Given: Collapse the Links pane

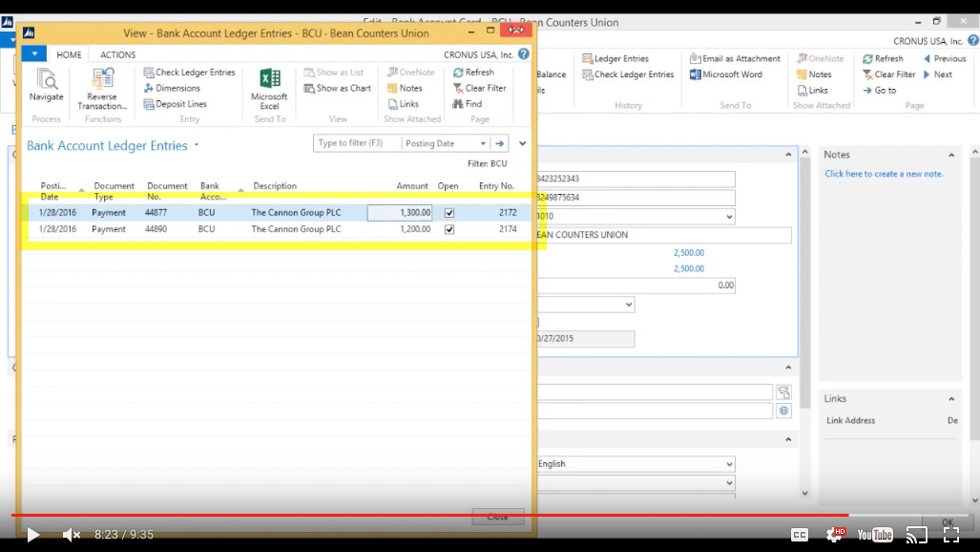Looking at the screenshot, I should (951, 398).
